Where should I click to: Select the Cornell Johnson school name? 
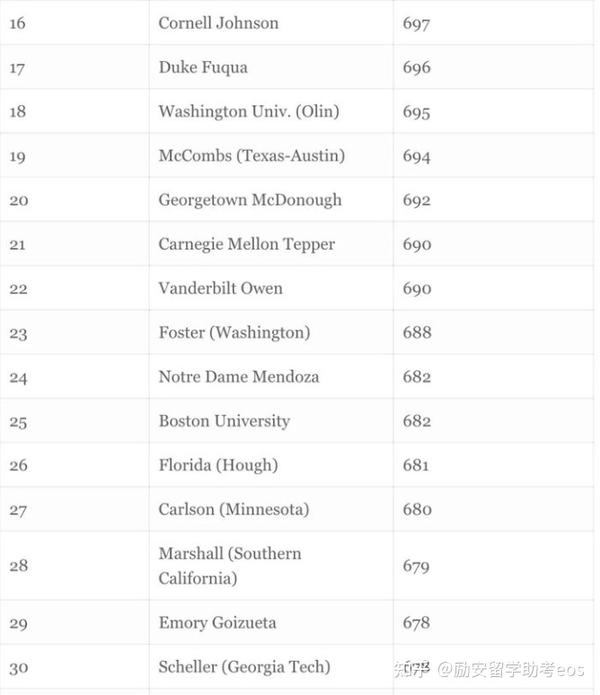[218, 23]
